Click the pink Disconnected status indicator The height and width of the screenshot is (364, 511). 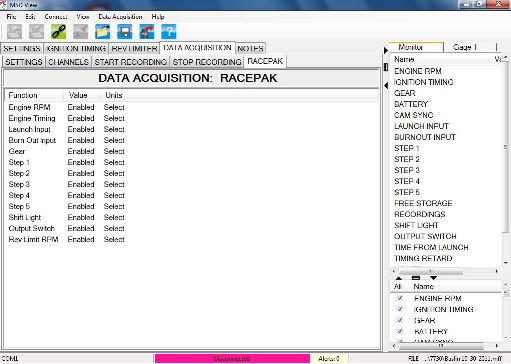tap(232, 359)
